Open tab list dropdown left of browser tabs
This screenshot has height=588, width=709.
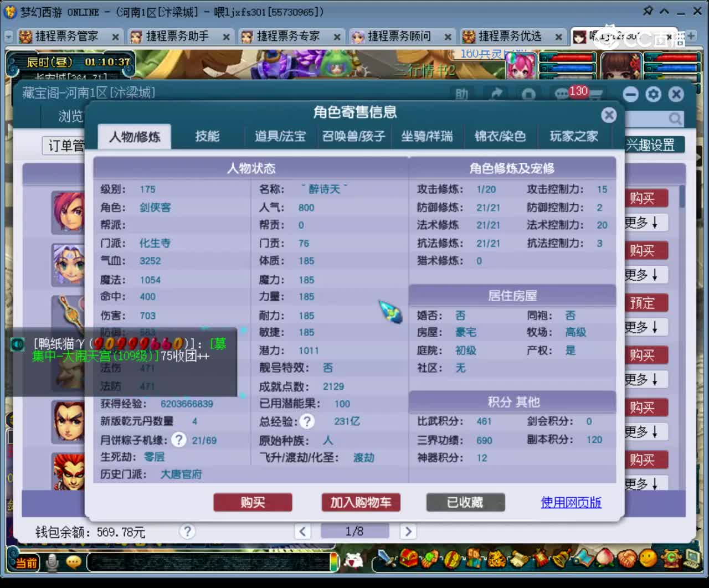click(8, 37)
